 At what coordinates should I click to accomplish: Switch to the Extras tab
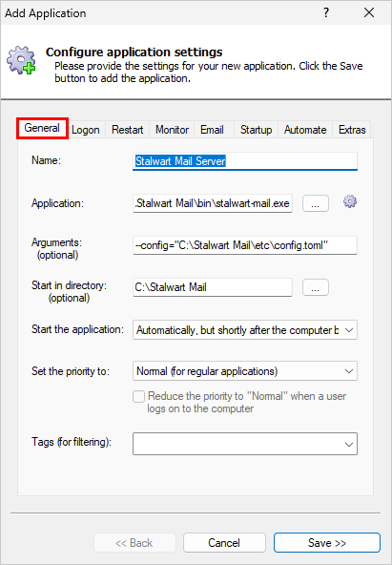point(352,130)
